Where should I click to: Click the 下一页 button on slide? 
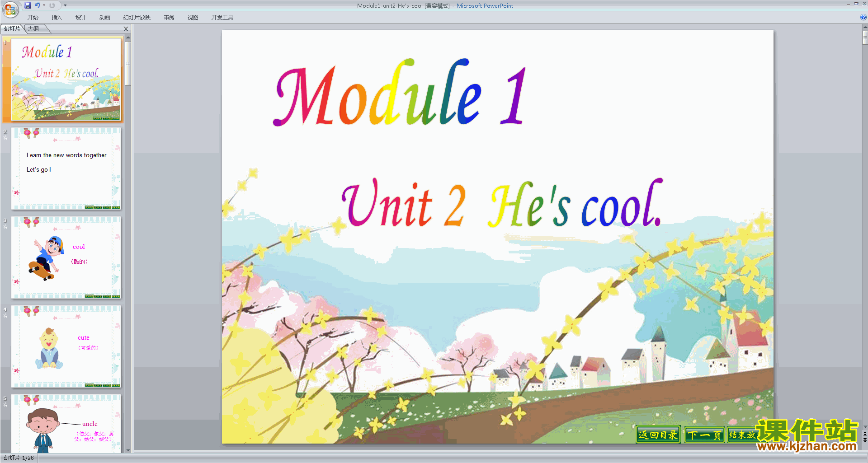pos(704,435)
